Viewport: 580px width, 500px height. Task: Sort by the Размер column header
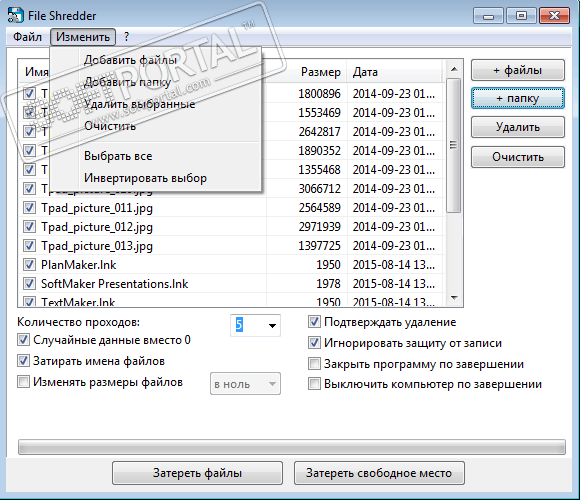307,72
